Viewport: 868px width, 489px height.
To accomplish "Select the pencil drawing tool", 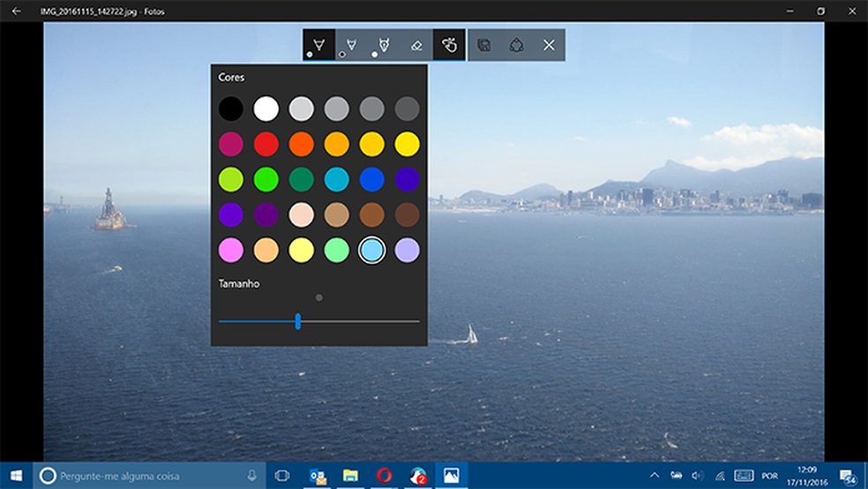I will tap(351, 45).
